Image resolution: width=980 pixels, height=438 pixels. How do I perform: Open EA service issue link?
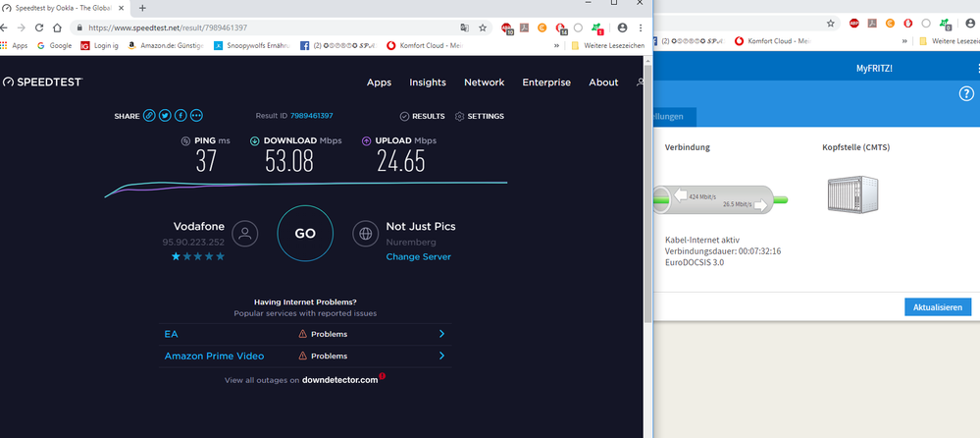171,334
